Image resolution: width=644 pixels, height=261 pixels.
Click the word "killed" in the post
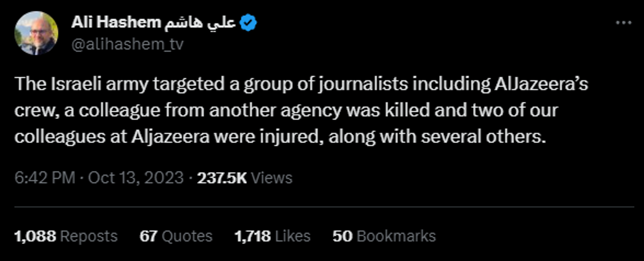(x=407, y=110)
